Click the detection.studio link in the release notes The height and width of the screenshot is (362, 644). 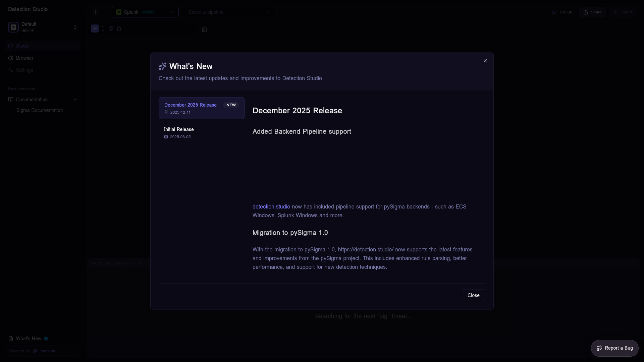tap(271, 206)
